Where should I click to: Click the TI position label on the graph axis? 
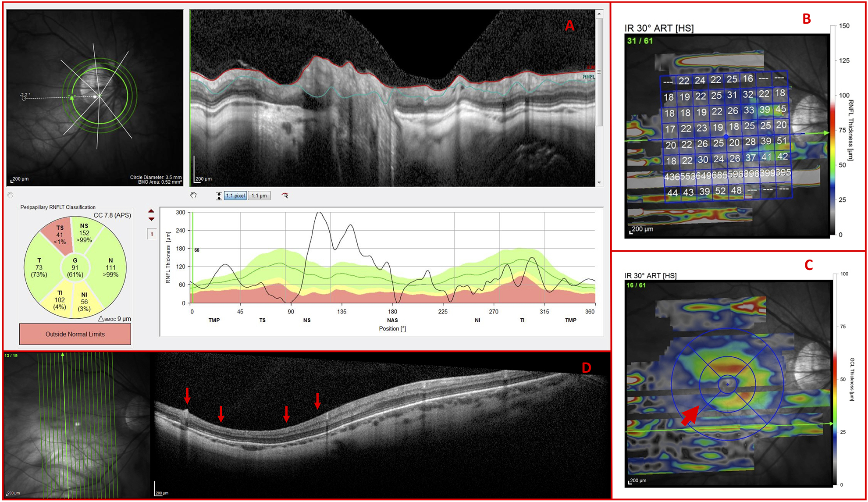coord(522,320)
